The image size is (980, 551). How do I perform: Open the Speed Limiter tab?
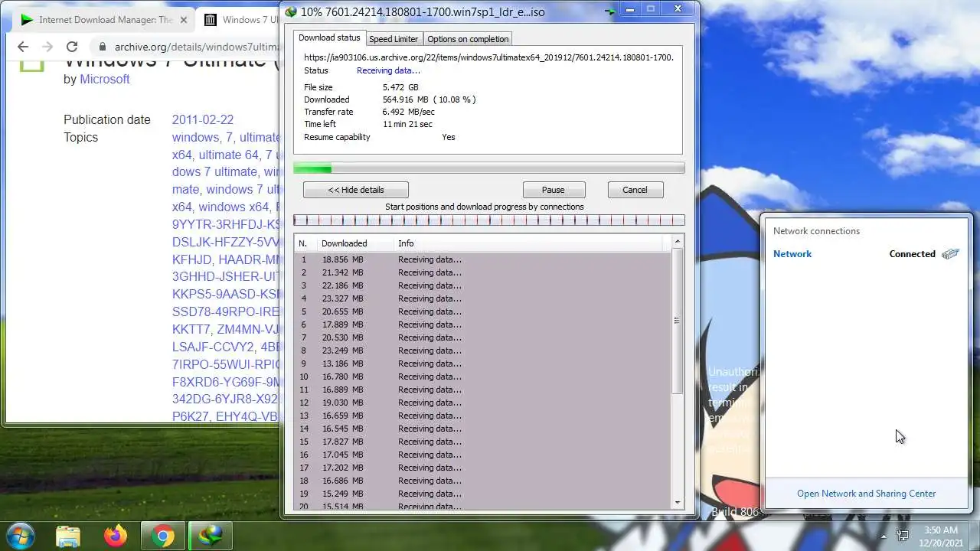(394, 39)
